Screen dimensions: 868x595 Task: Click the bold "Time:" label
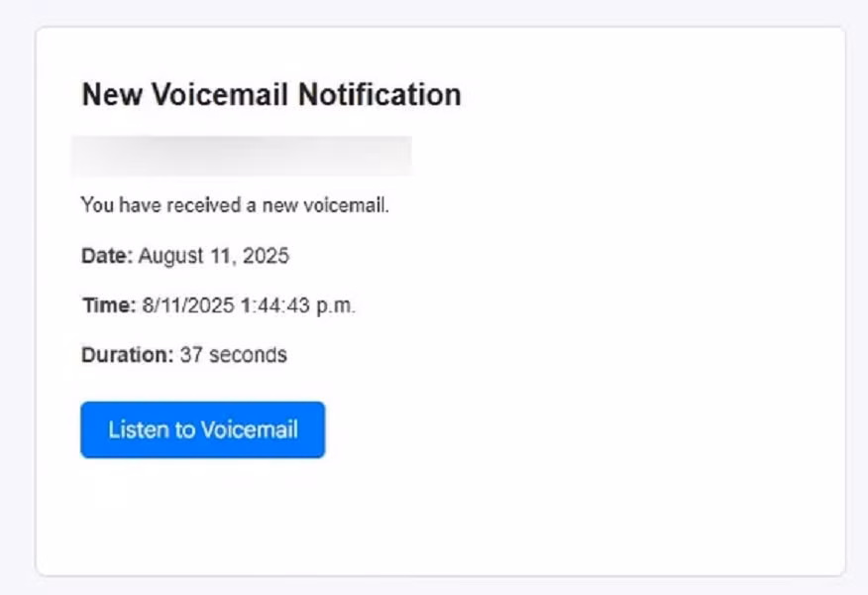tap(108, 304)
